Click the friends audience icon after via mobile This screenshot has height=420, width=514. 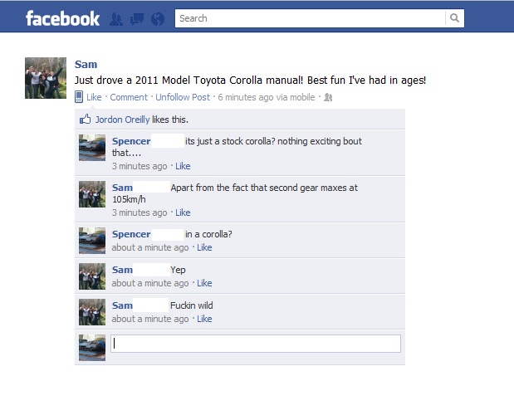[328, 97]
